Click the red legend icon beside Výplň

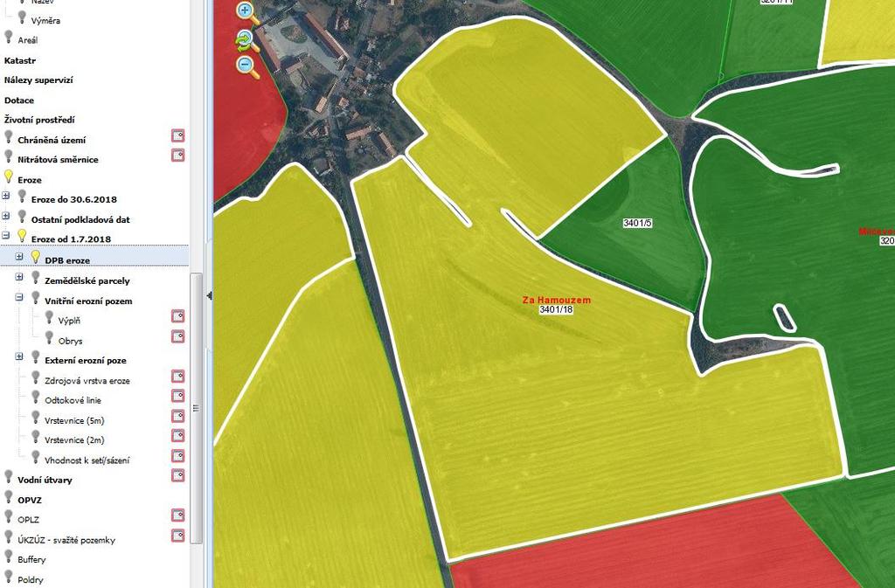tap(178, 316)
